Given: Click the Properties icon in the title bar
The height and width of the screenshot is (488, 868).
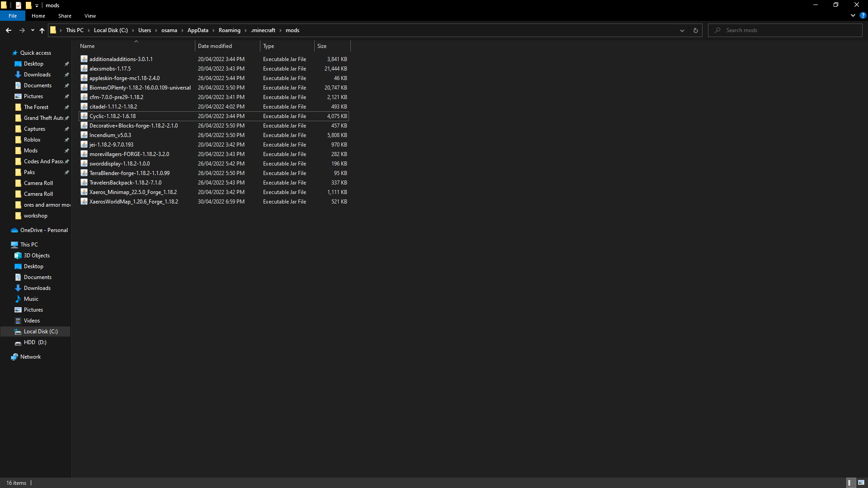Looking at the screenshot, I should (x=19, y=5).
